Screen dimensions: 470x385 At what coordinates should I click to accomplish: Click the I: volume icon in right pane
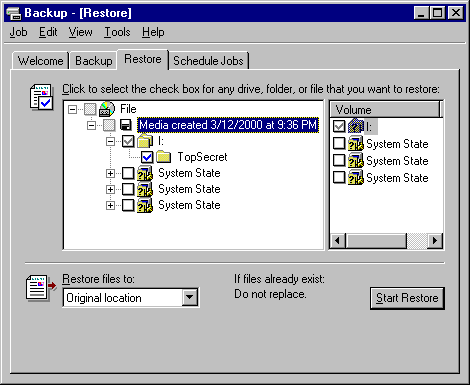tap(355, 126)
